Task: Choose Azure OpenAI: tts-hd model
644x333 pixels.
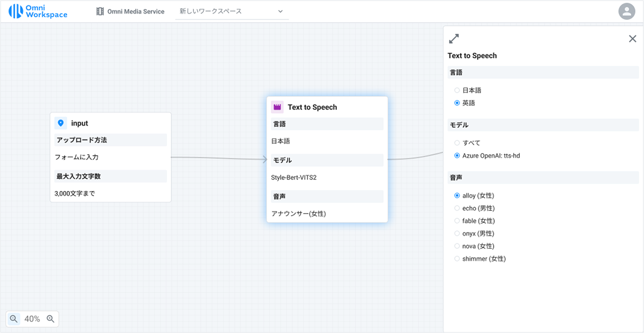Action: tap(457, 156)
